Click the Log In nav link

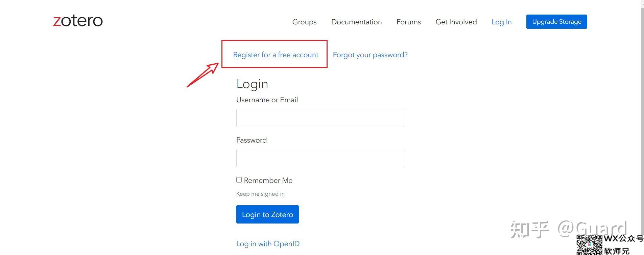(x=501, y=22)
